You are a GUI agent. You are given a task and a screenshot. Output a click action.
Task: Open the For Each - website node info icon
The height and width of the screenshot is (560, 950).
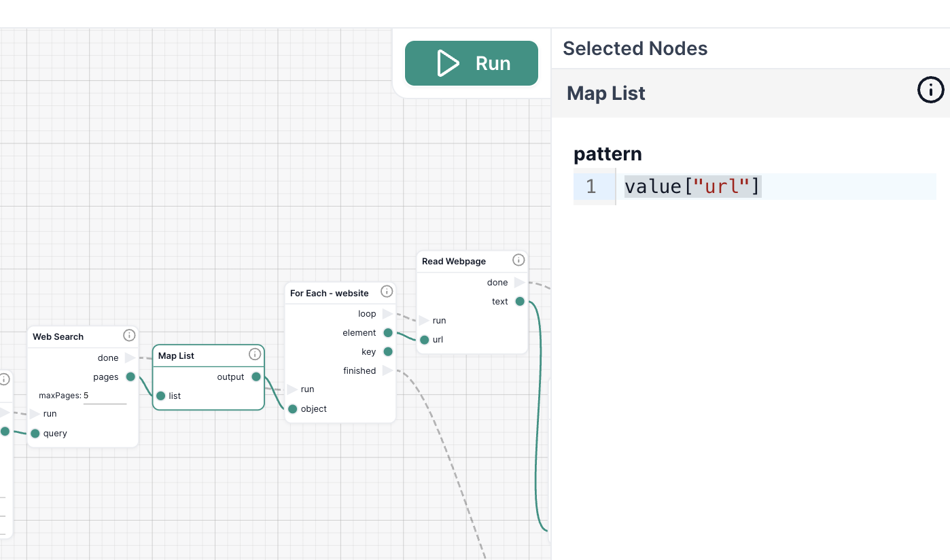coord(387,292)
